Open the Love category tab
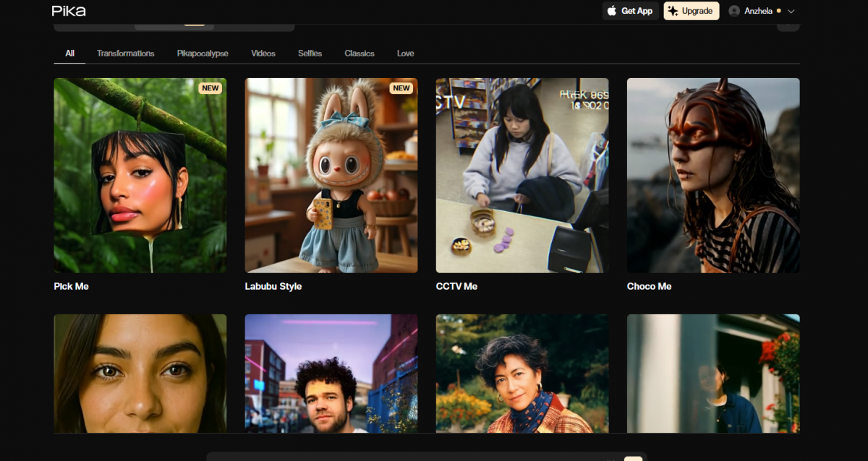This screenshot has width=868, height=461. pos(405,53)
